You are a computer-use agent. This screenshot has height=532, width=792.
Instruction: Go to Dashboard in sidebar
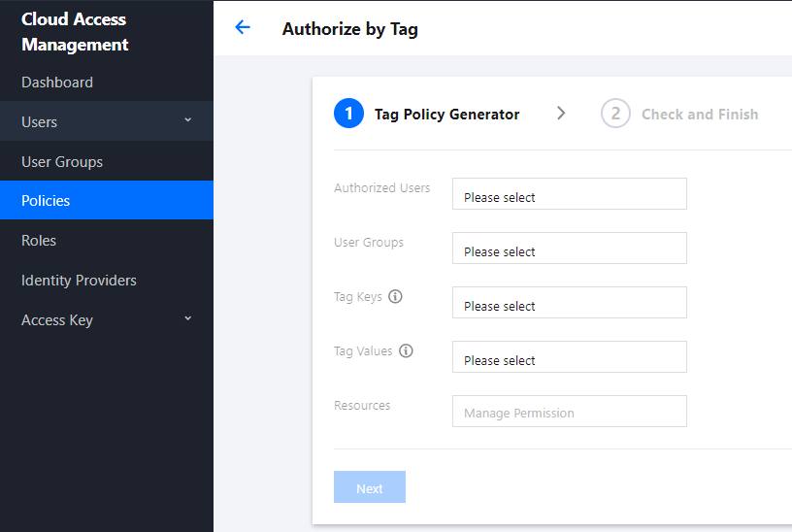[x=57, y=83]
